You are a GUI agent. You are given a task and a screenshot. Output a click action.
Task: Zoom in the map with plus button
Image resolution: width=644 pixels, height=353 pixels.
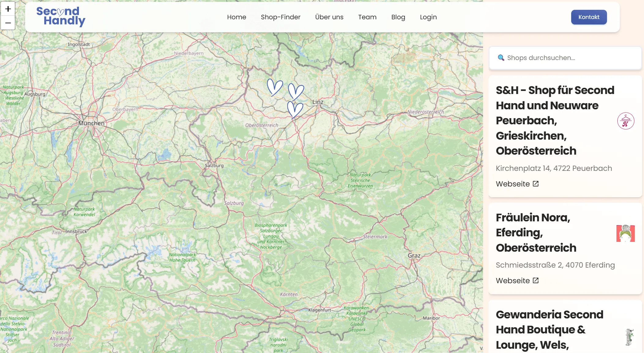8,9
